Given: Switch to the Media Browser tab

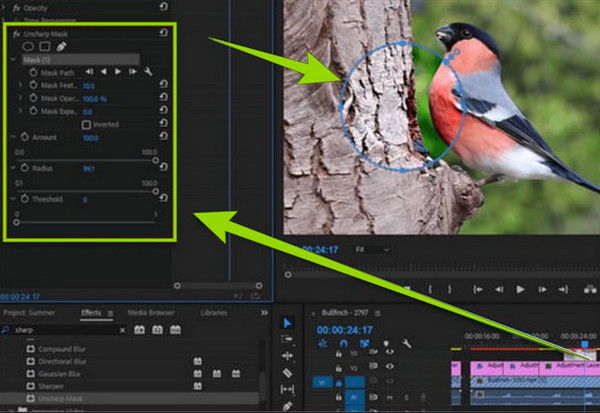Looking at the screenshot, I should pyautogui.click(x=151, y=313).
